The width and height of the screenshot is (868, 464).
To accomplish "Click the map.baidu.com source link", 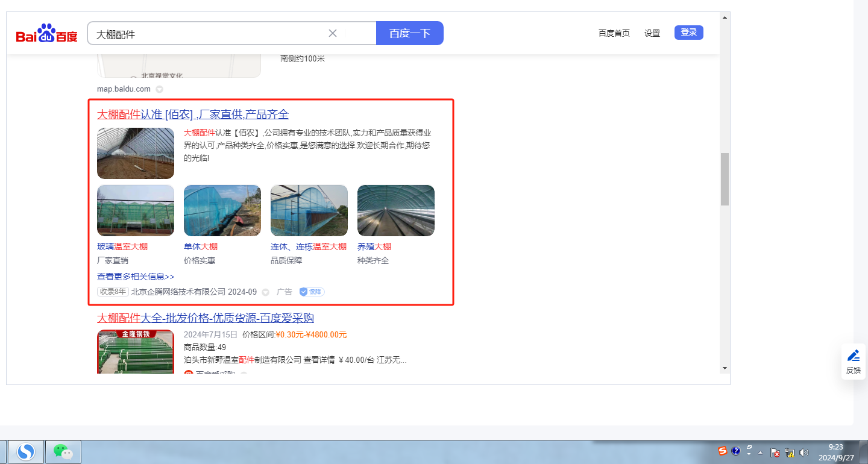I will pos(124,89).
